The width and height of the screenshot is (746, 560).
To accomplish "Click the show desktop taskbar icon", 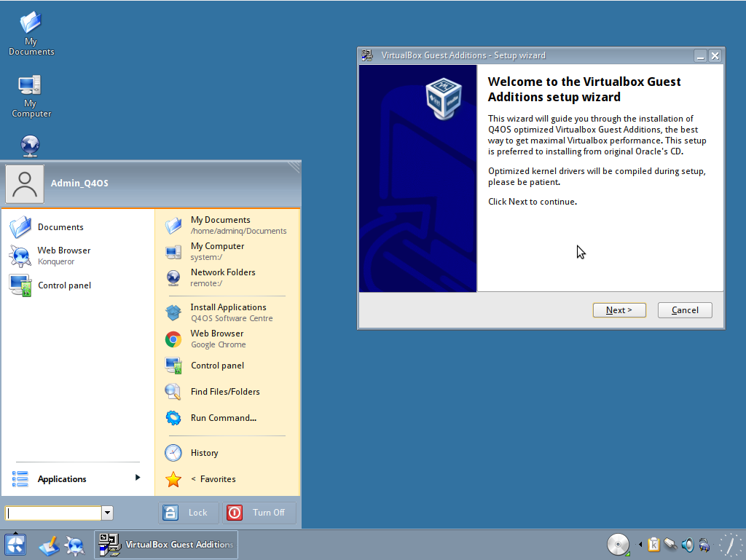I will [x=49, y=545].
